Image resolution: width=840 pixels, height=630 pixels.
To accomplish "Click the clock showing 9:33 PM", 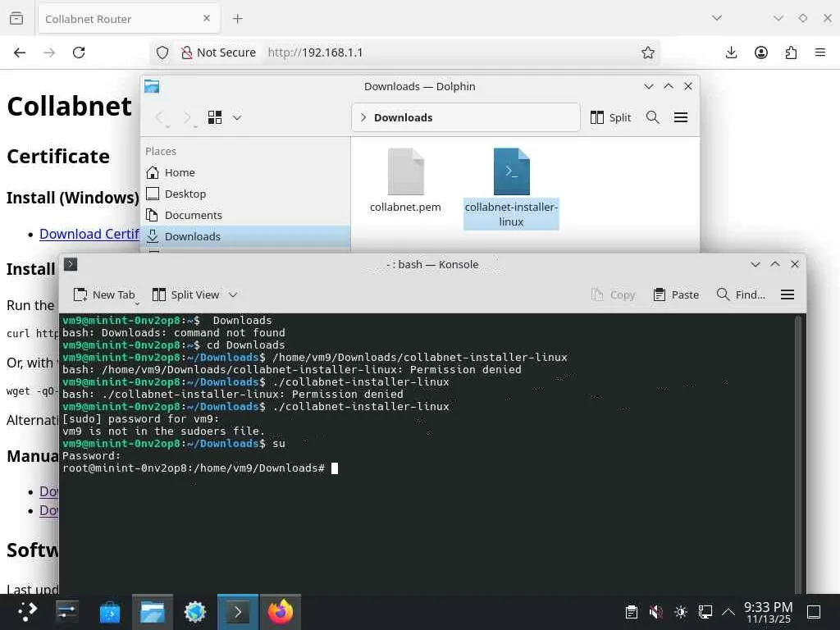I will (768, 612).
